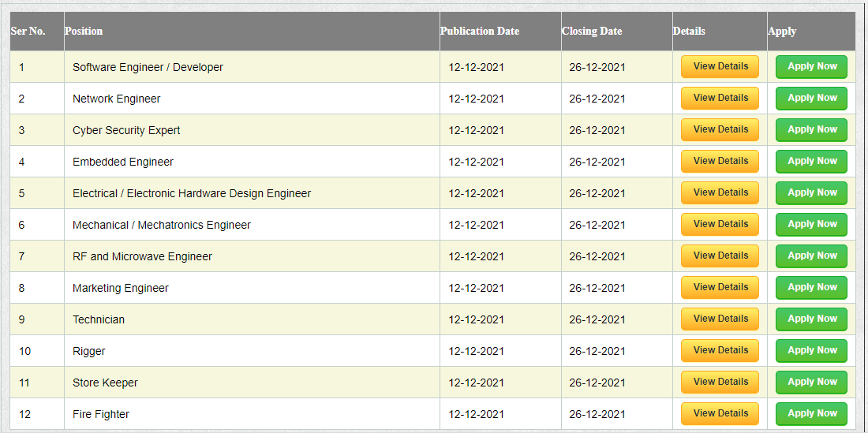The image size is (868, 433).
Task: Apply now for Network Engineer
Action: pos(811,99)
